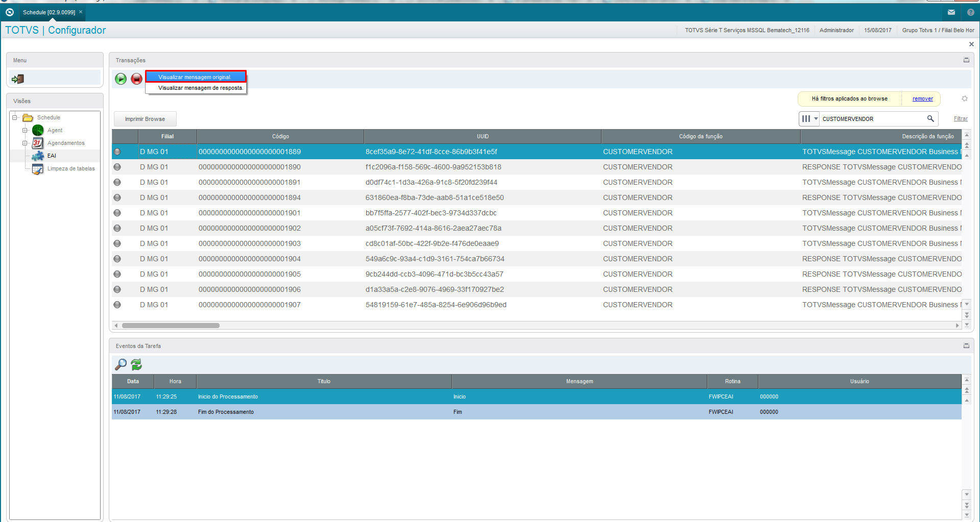The image size is (980, 522).
Task: Click the left arrow of Transações horizontal scrollbar
Action: [116, 326]
